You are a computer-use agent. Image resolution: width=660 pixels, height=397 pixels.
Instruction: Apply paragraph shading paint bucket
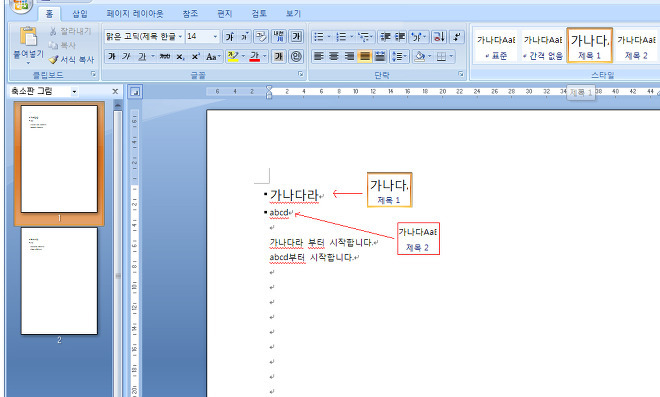click(419, 56)
